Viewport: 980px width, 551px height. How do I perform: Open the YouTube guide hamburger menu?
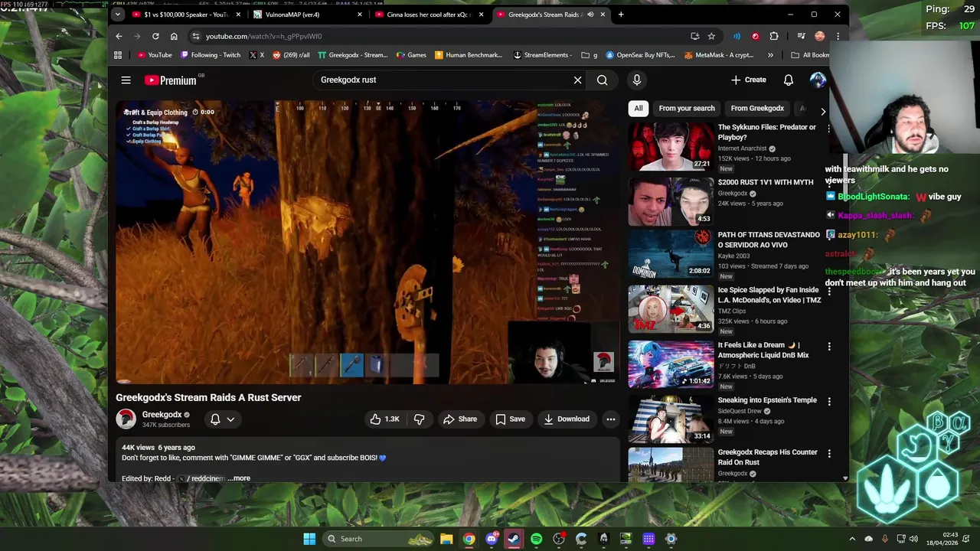tap(126, 80)
